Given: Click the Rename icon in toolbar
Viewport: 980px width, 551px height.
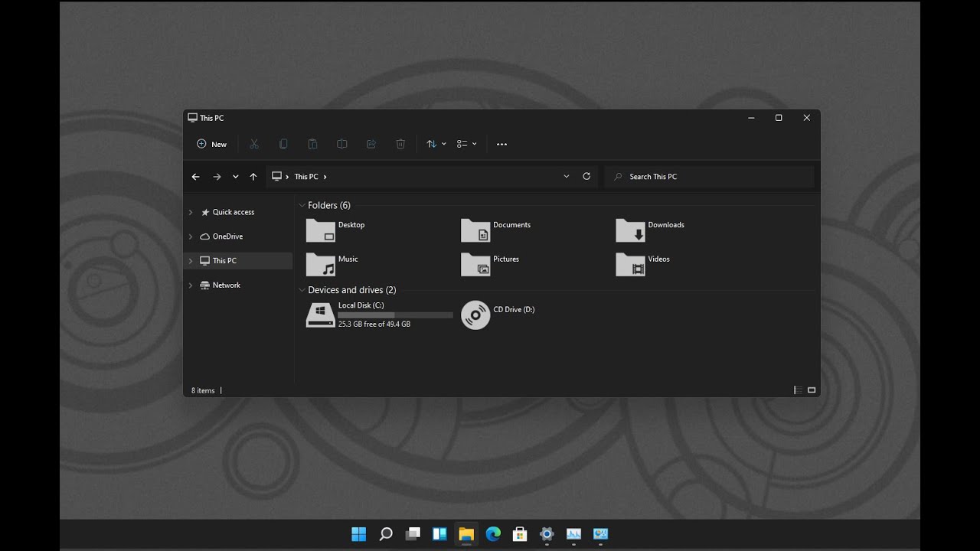Looking at the screenshot, I should tap(342, 144).
